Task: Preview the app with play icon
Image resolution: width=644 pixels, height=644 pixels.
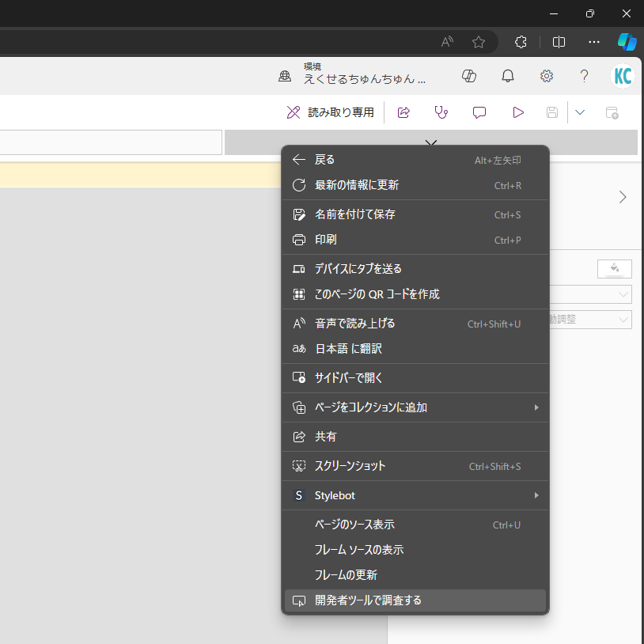Action: coord(518,112)
